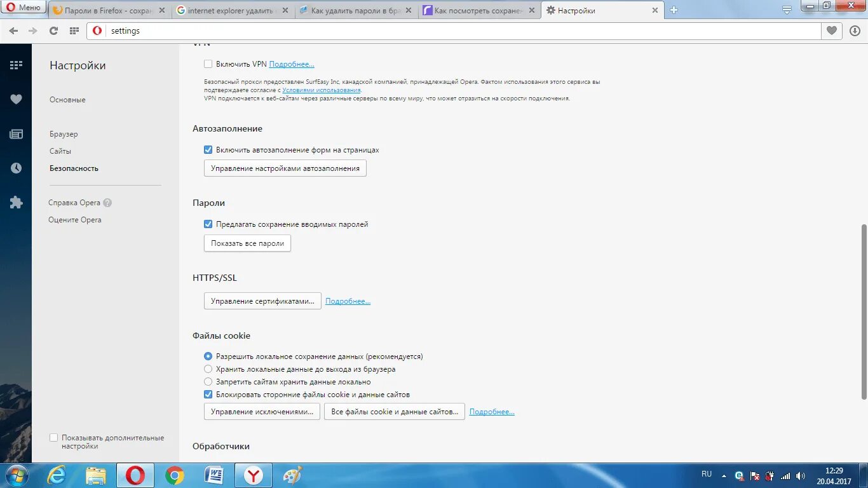The image size is (868, 488).
Task: Click Управление исключениями button
Action: coord(262,412)
